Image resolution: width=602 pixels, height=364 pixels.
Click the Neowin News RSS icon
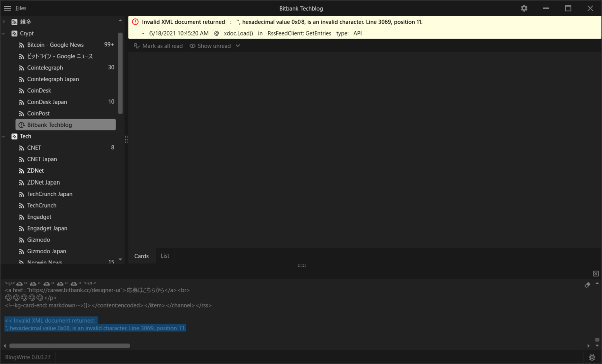(22, 262)
